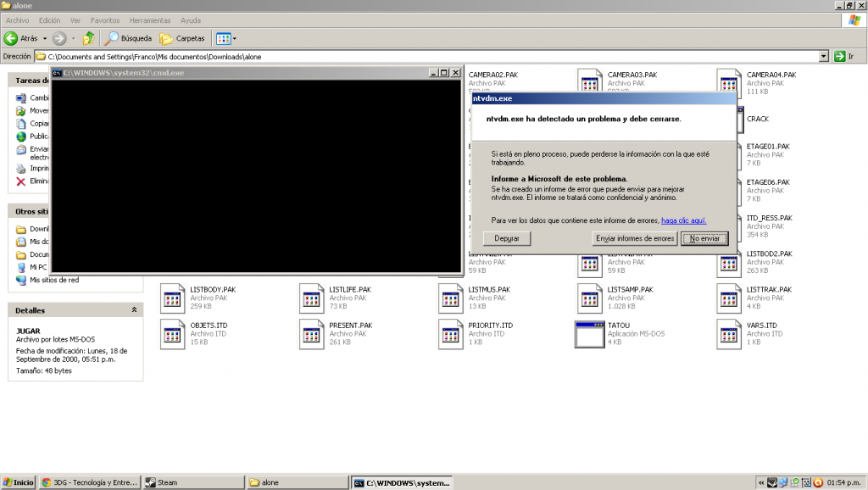The image size is (868, 490).
Task: Open the Búsqueda search tool
Action: point(129,38)
